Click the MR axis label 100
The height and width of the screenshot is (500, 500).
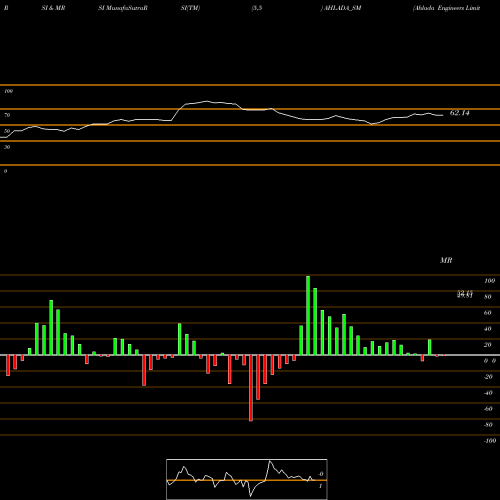[489, 281]
